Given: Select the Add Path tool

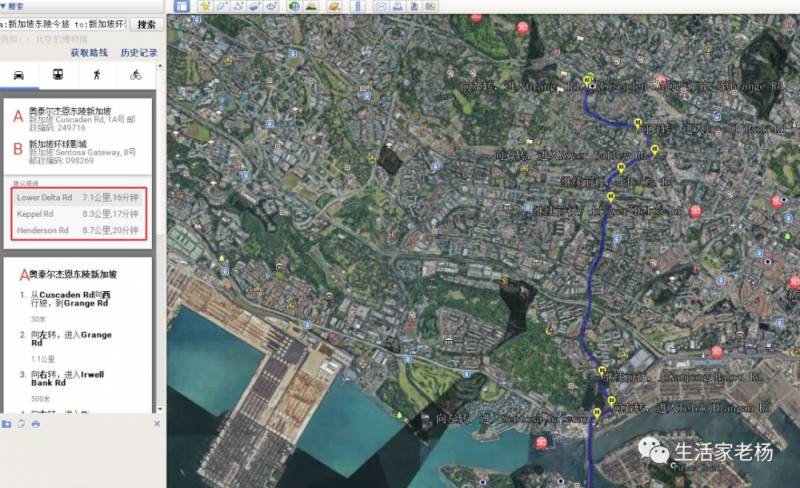Looking at the screenshot, I should click(x=240, y=6).
